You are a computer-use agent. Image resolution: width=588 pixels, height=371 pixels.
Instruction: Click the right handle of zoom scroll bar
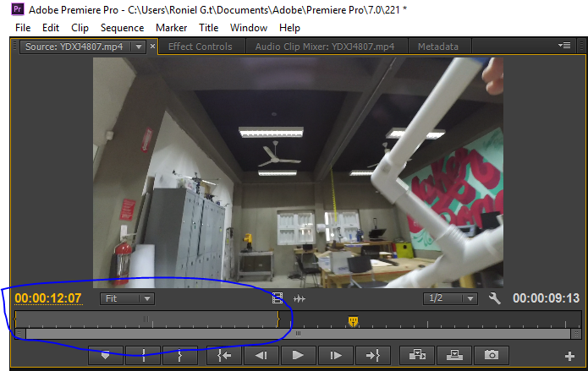(576, 334)
